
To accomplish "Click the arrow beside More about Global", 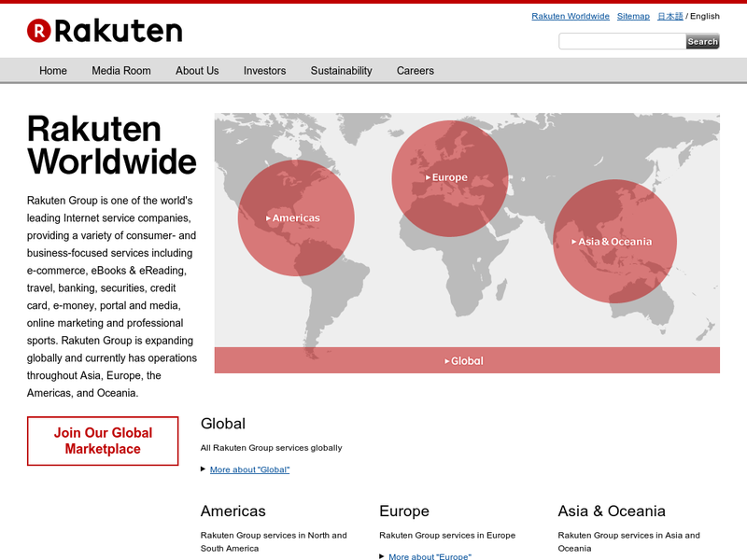I will tap(204, 469).
